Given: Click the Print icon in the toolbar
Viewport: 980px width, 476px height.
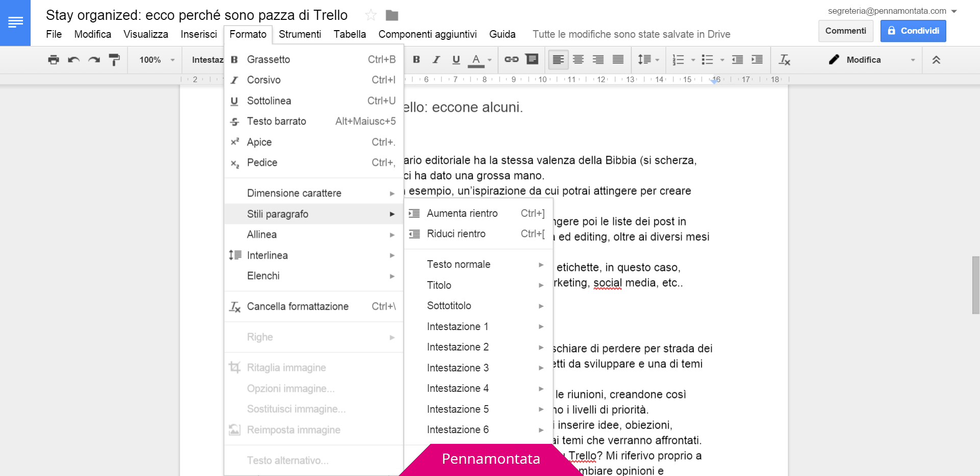Looking at the screenshot, I should pos(53,60).
